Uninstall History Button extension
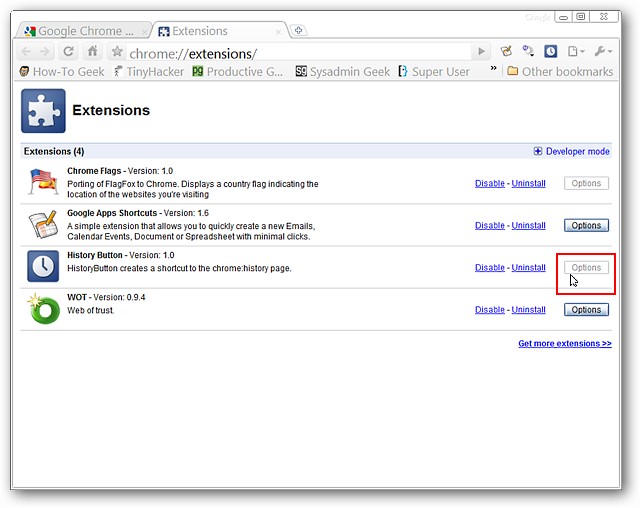Viewport: 640px width, 508px height. point(528,268)
